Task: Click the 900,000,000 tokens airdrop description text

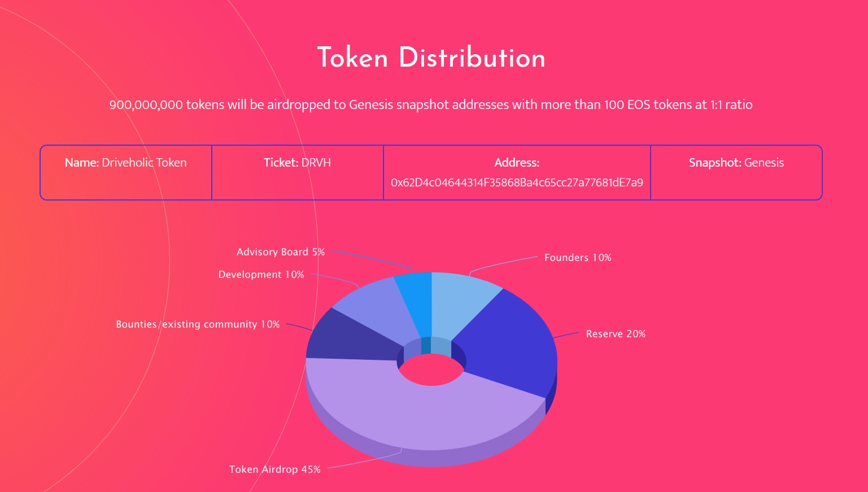Action: (431, 105)
